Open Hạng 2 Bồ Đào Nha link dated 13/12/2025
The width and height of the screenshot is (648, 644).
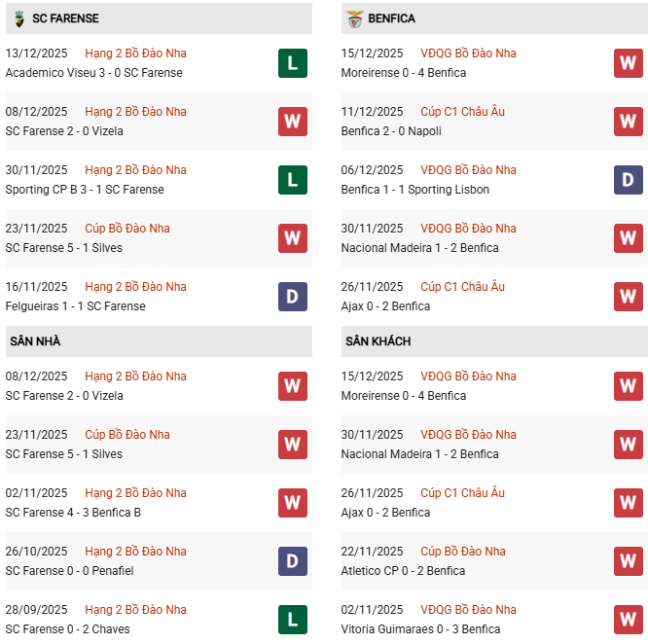135,54
